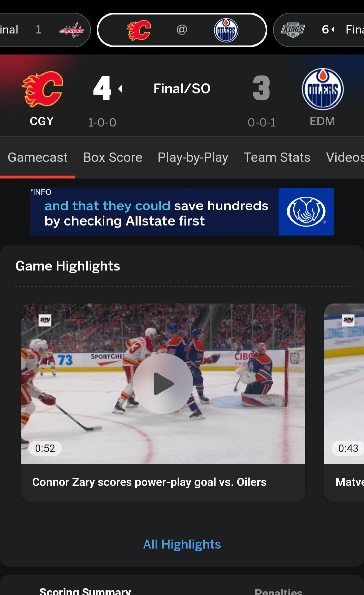Viewport: 364px width, 595px height.
Task: Select the Flames at Oilers game pill
Action: [x=182, y=30]
